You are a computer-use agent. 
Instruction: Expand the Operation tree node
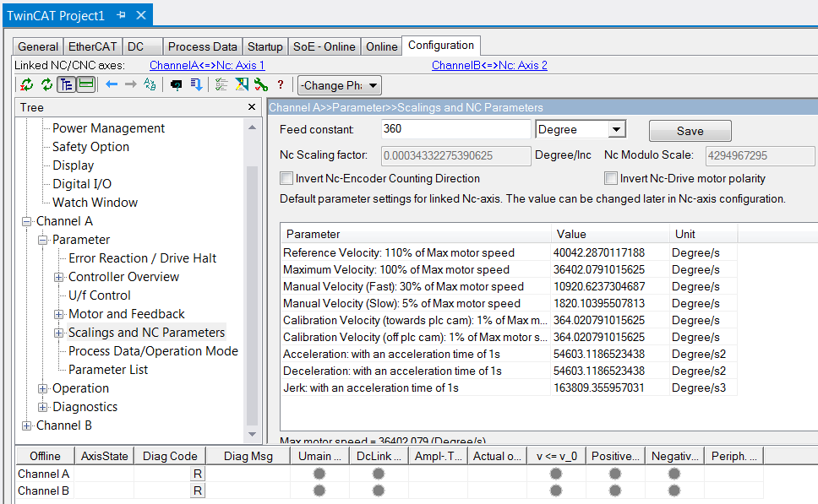click(43, 389)
